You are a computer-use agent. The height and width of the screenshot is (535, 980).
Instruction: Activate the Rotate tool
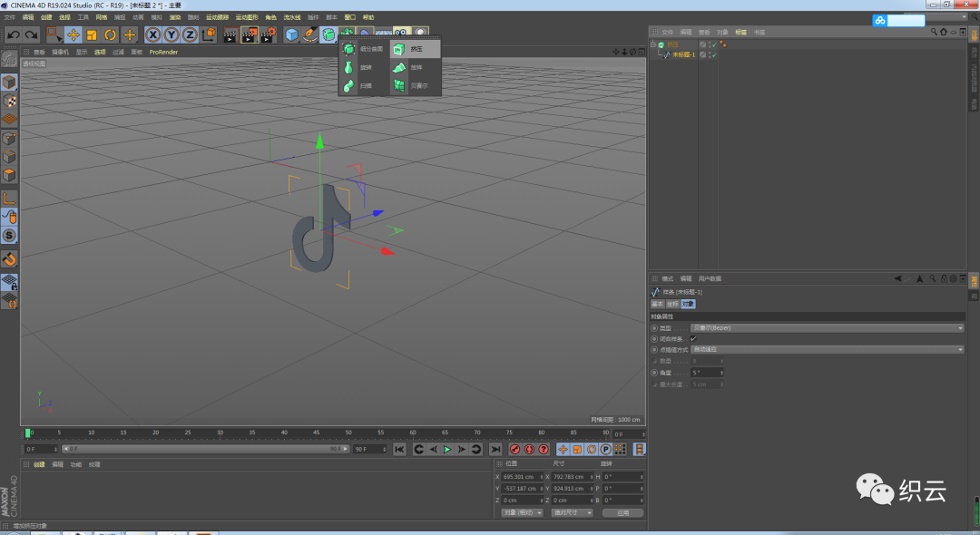point(111,35)
